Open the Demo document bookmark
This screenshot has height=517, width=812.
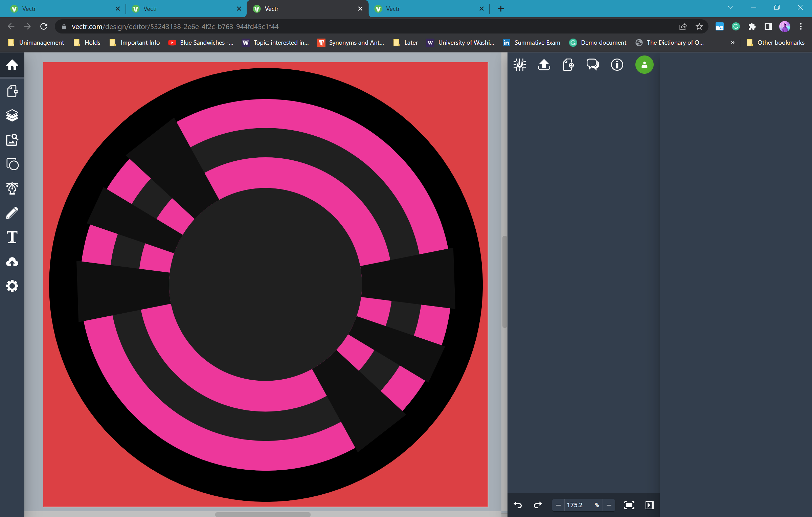click(x=598, y=43)
